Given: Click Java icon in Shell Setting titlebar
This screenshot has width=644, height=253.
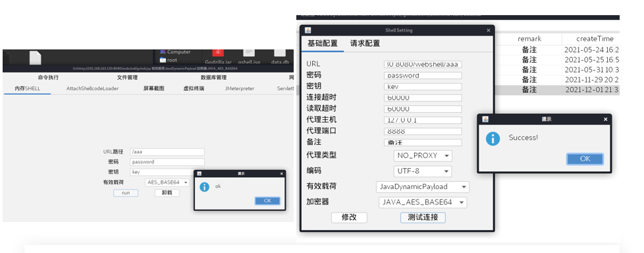Looking at the screenshot, I should pyautogui.click(x=308, y=30).
